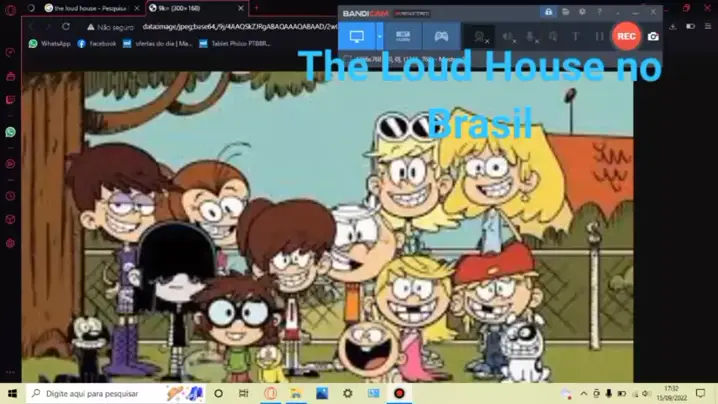Image resolution: width=718 pixels, height=404 pixels.
Task: Toggle Bandicam webcam overlay icon
Action: point(480,37)
